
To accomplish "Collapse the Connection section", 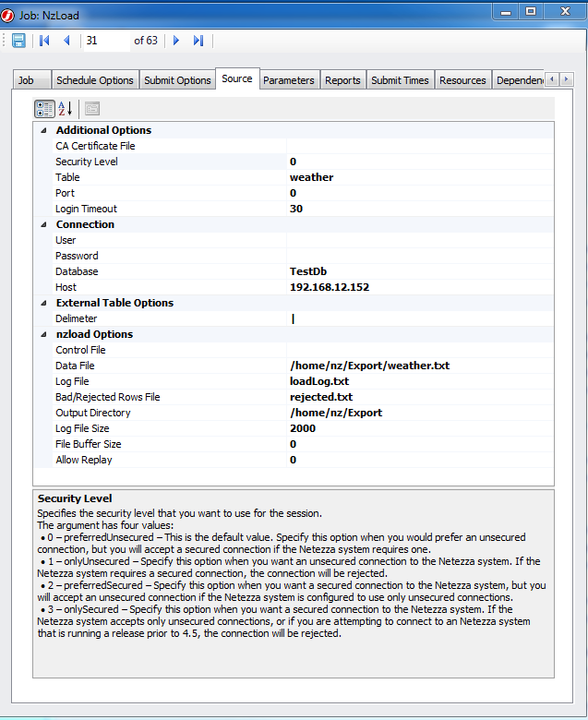I will pos(43,224).
